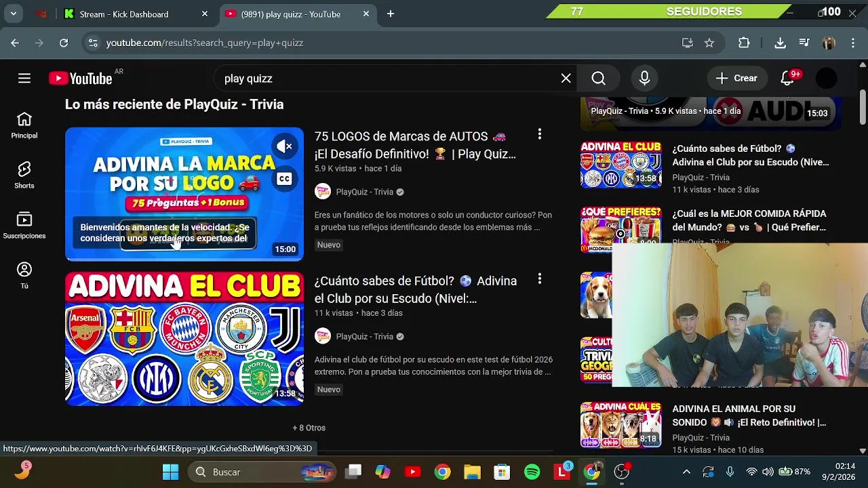Viewport: 868px width, 488px height.
Task: Open PlayQuiz - Trivia channel under AUTOS video
Action: point(365,192)
